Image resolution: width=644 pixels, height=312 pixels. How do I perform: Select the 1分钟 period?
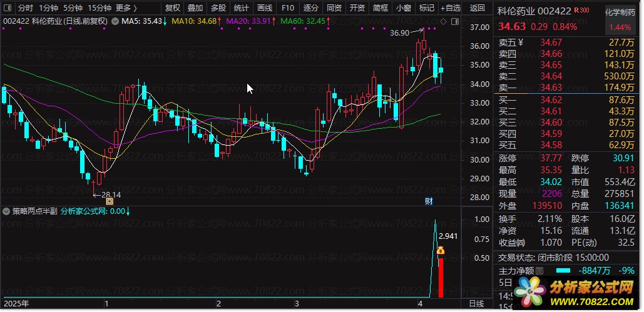(x=48, y=8)
